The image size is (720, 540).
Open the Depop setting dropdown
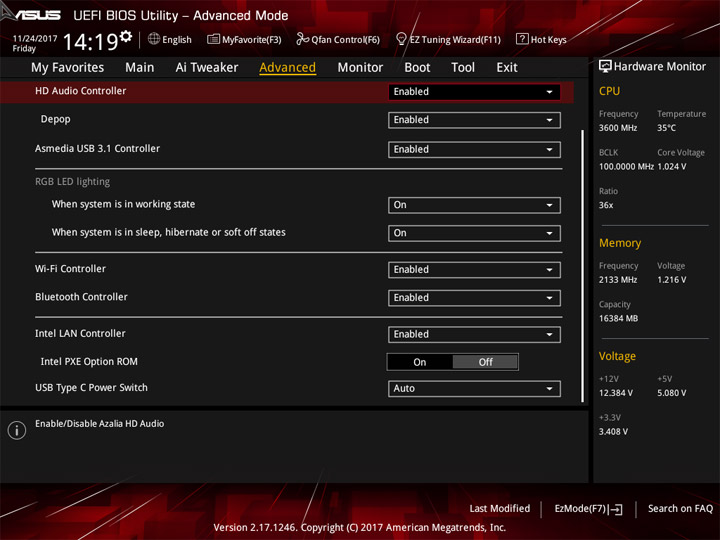474,120
